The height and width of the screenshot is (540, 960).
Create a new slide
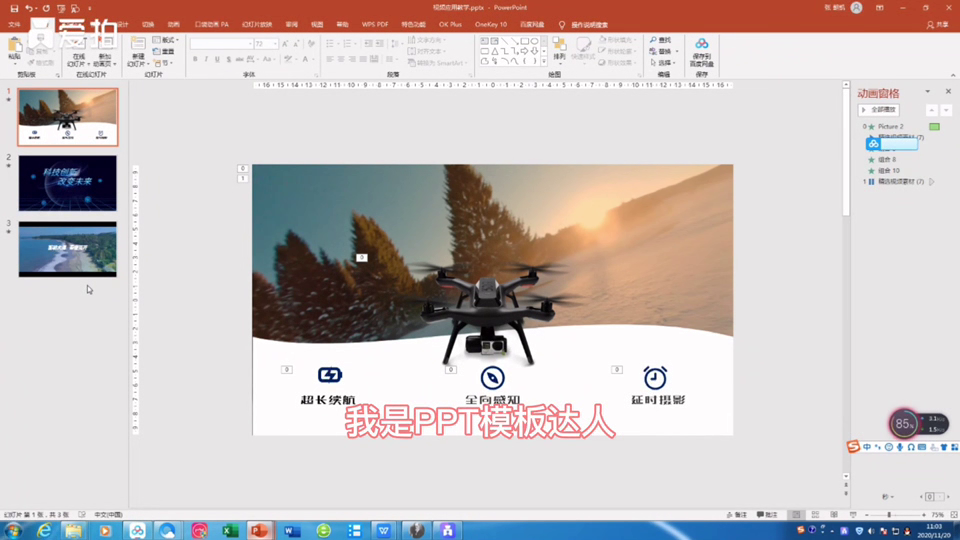[137, 52]
